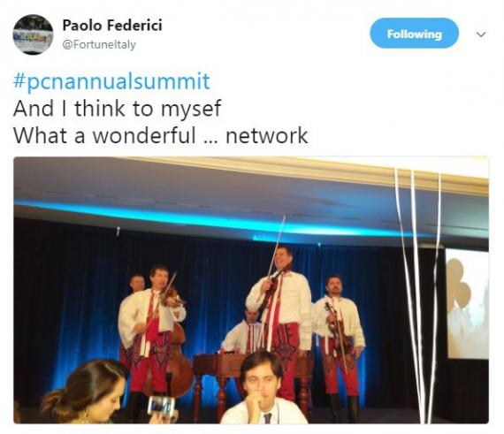This screenshot has height=434, width=504.
Task: Open the #pcnannualsummit hashtag
Action: [111, 81]
